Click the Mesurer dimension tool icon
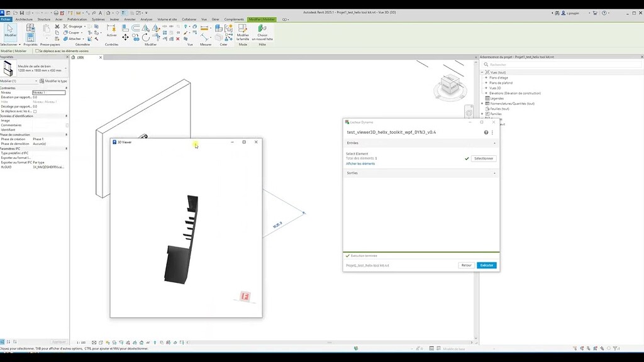Image resolution: width=644 pixels, height=362 pixels. pyautogui.click(x=204, y=37)
